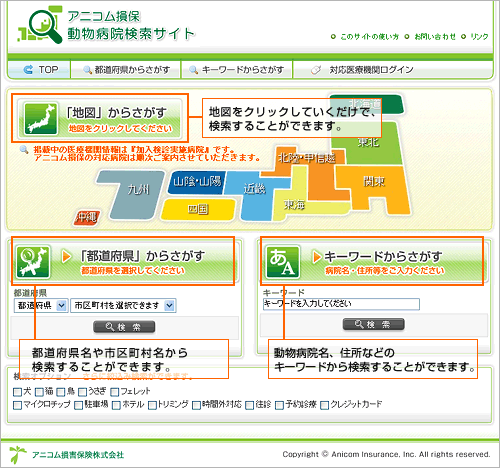Click the あA keyword search icon
500x468 pixels.
(283, 262)
